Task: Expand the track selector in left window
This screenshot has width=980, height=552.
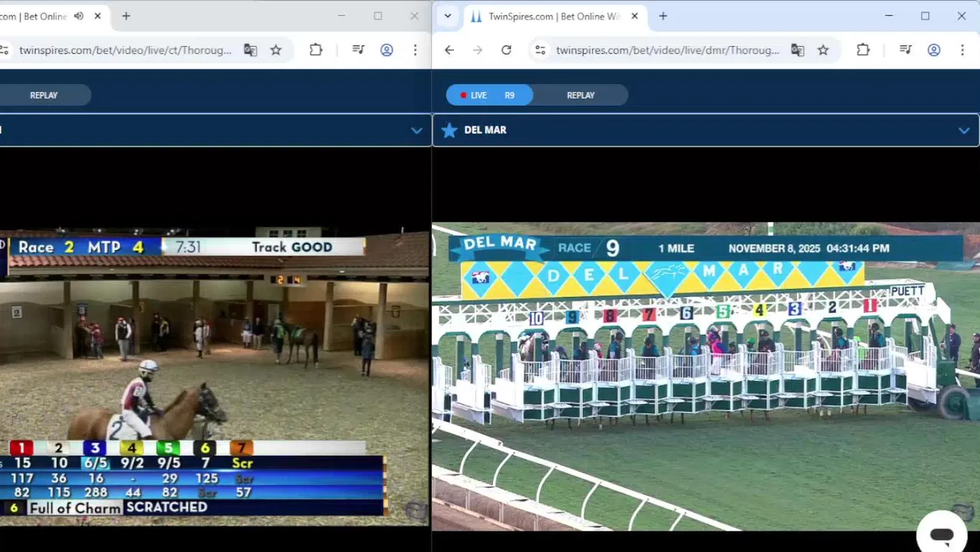Action: [416, 130]
